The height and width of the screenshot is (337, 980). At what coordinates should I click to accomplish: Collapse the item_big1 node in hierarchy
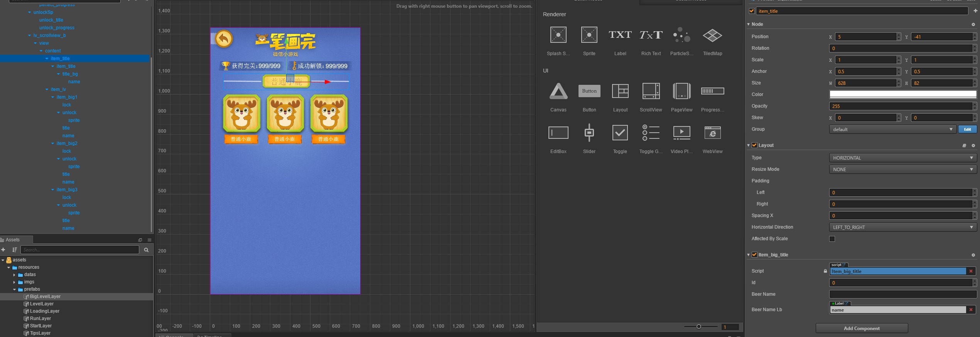pyautogui.click(x=52, y=97)
